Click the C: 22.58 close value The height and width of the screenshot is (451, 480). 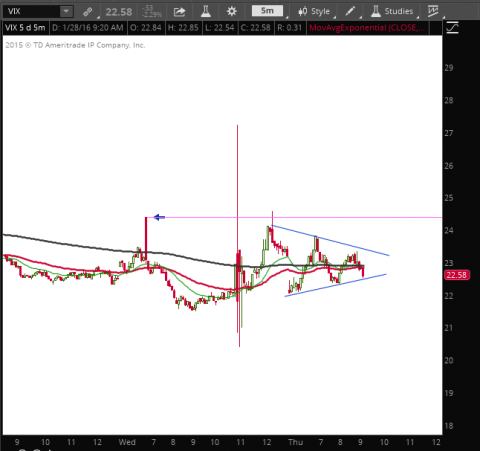coord(255,28)
